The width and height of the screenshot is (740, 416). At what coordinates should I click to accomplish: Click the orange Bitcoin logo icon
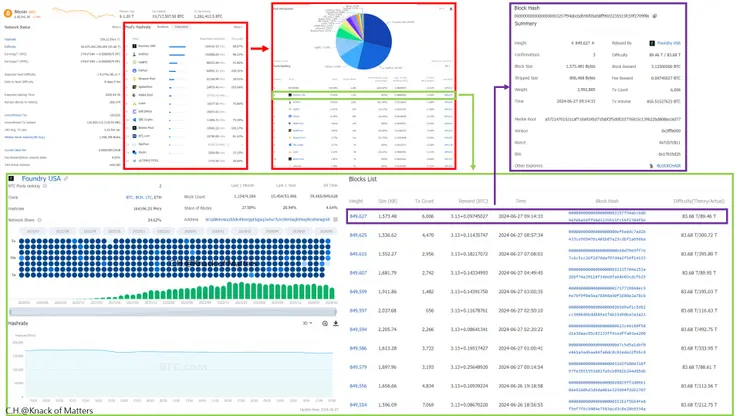[x=8, y=13]
